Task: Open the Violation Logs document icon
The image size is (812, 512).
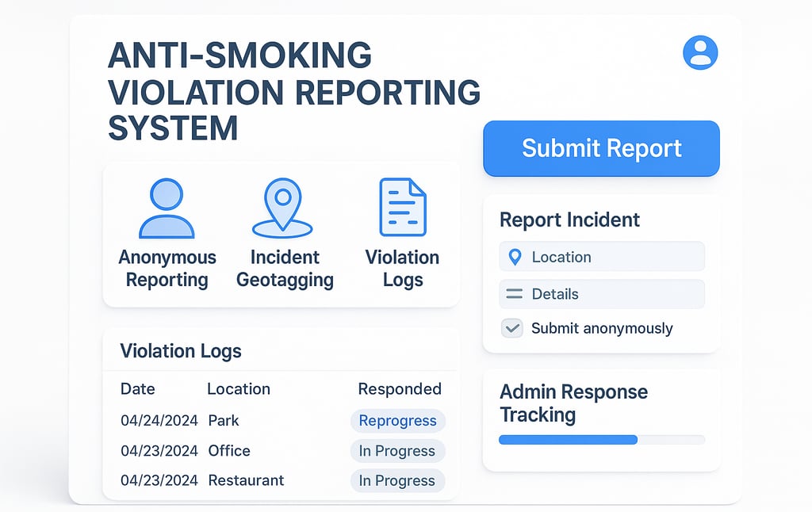Action: pyautogui.click(x=401, y=206)
